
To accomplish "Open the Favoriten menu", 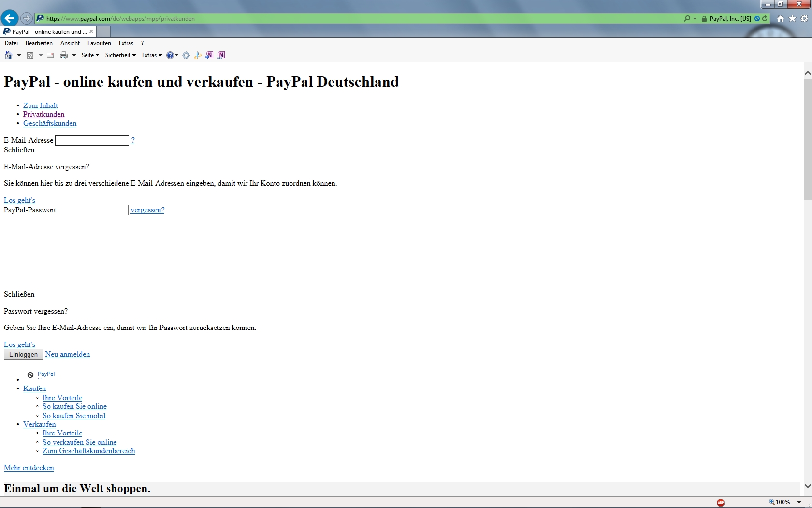I will (99, 43).
